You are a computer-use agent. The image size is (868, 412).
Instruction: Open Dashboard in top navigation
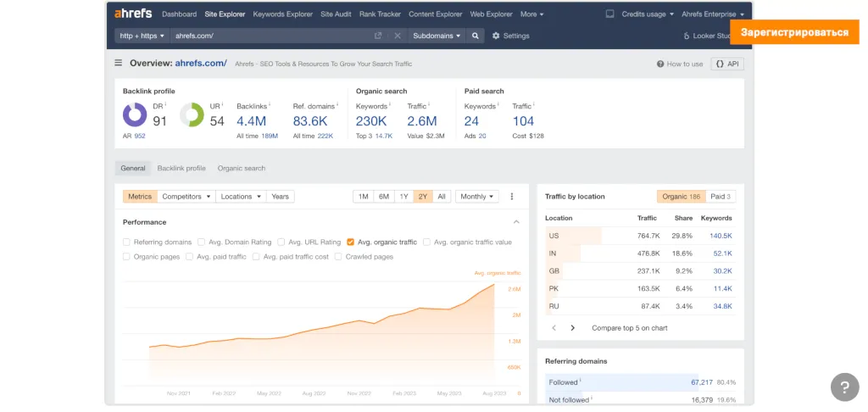click(180, 14)
